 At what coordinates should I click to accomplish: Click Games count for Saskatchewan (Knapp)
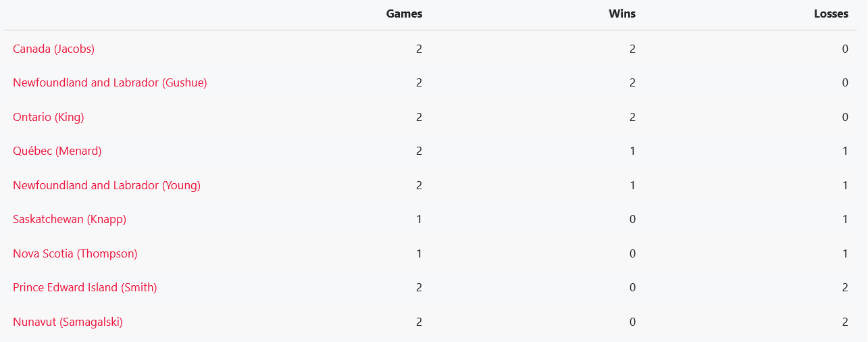pos(419,219)
